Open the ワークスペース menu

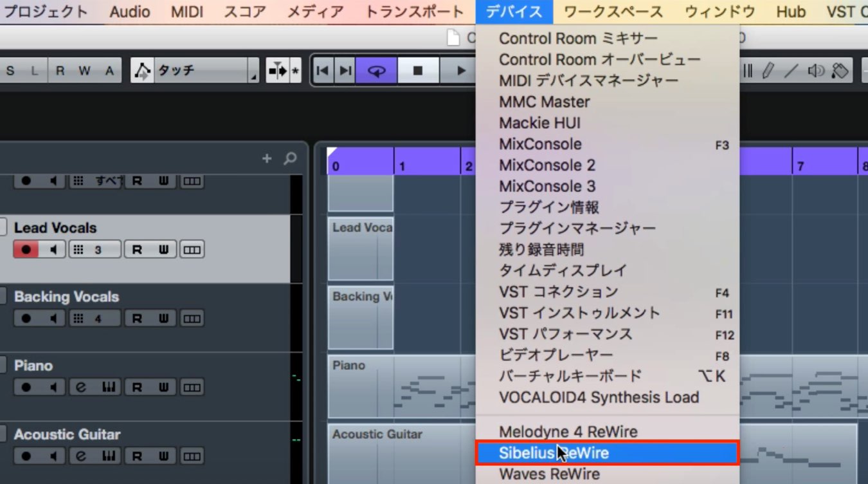pos(613,12)
